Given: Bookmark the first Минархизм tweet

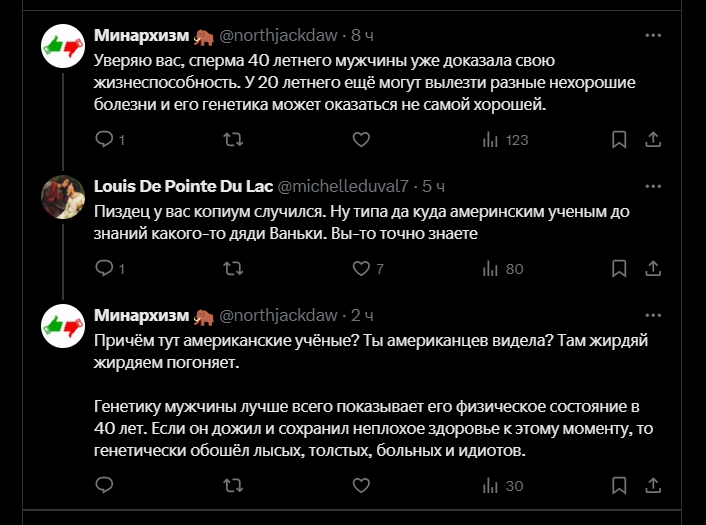Looking at the screenshot, I should click(619, 140).
